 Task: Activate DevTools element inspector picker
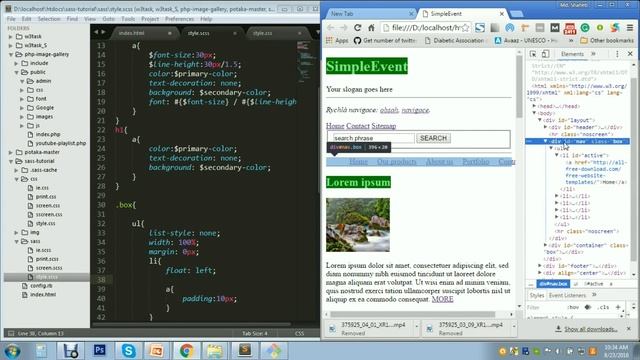533,54
